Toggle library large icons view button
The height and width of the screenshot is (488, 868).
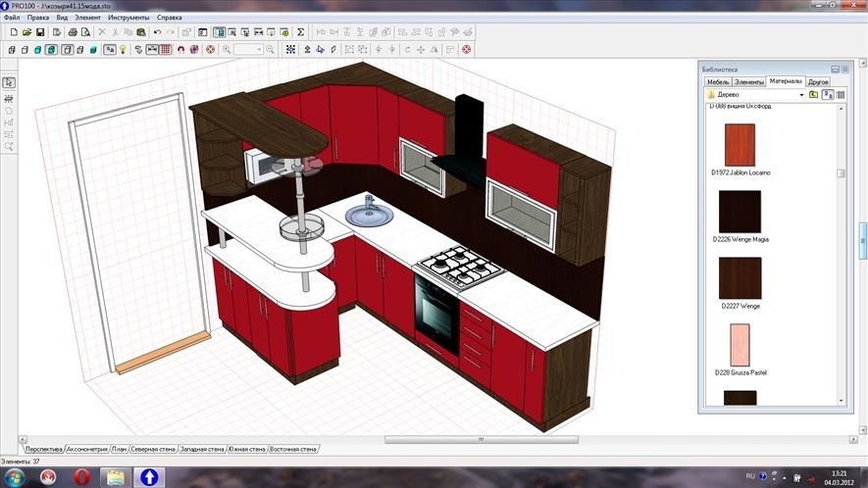828,95
